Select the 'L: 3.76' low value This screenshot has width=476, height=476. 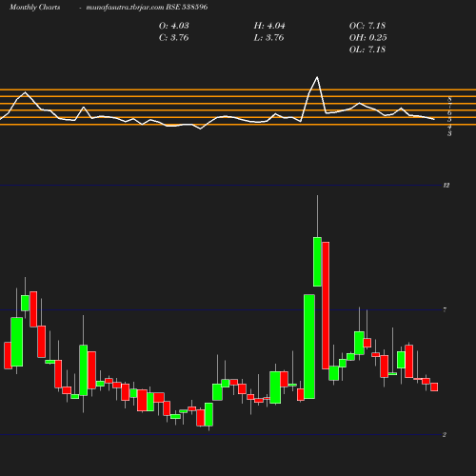[x=268, y=37]
